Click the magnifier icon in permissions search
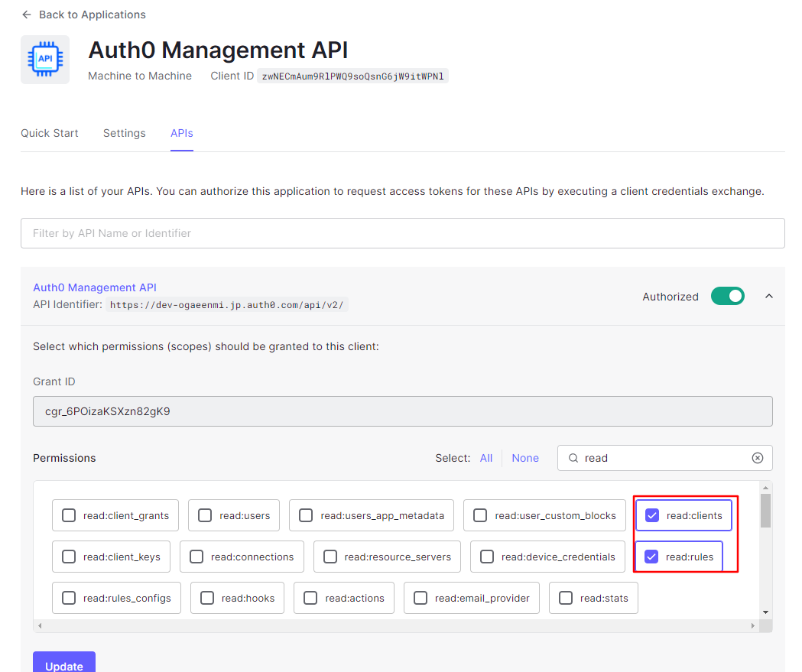 point(573,458)
